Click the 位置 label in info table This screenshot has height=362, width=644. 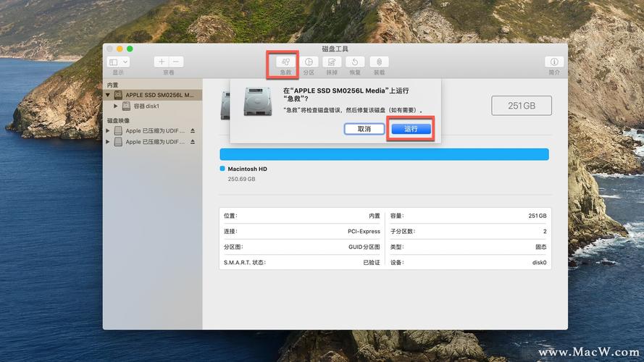click(x=230, y=216)
